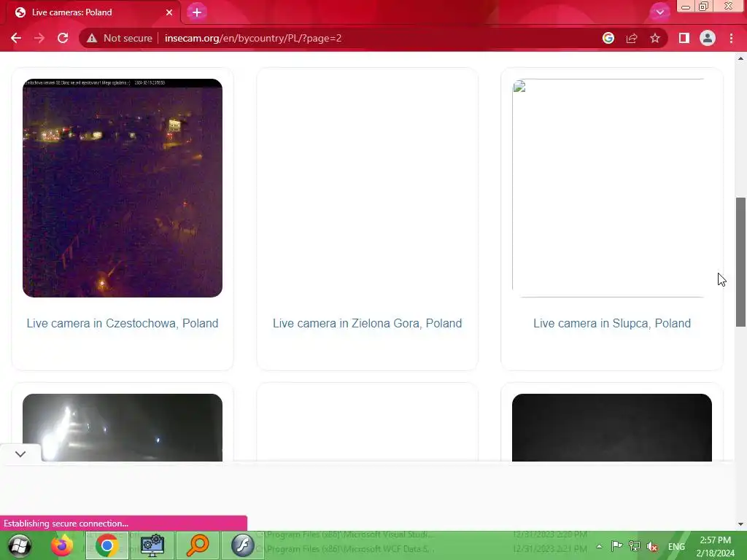Show hidden system tray icons
The width and height of the screenshot is (747, 560).
click(599, 547)
